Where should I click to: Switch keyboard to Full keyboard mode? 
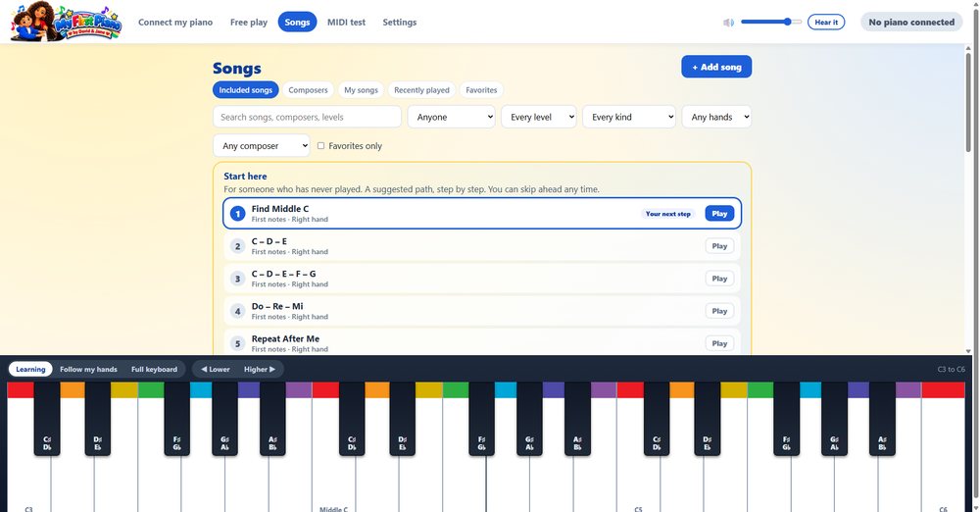pos(155,370)
